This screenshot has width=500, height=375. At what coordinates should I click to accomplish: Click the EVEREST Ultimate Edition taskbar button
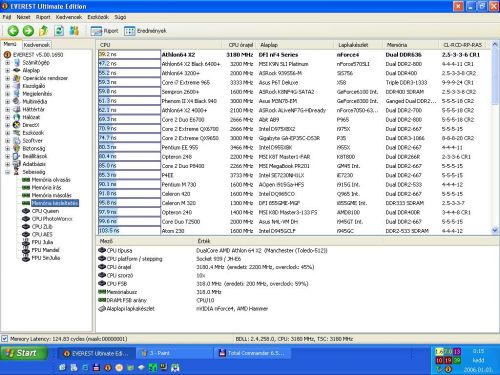pyautogui.click(x=97, y=353)
